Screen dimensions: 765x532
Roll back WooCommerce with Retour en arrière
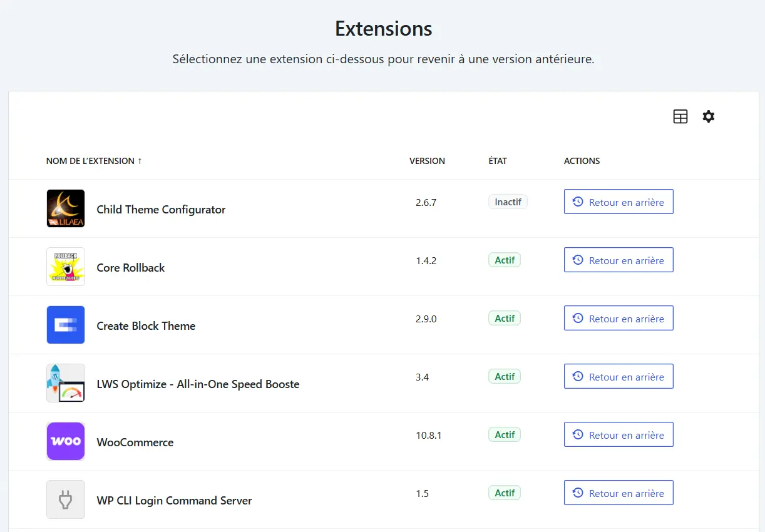pos(619,434)
